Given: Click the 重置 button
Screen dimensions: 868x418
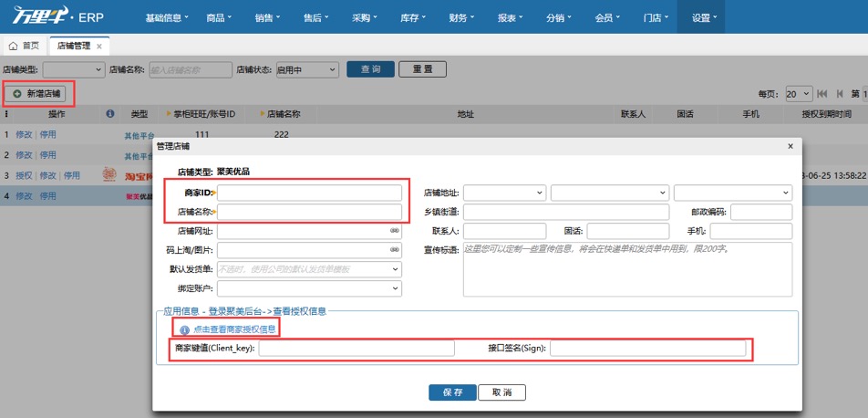Looking at the screenshot, I should click(x=422, y=70).
